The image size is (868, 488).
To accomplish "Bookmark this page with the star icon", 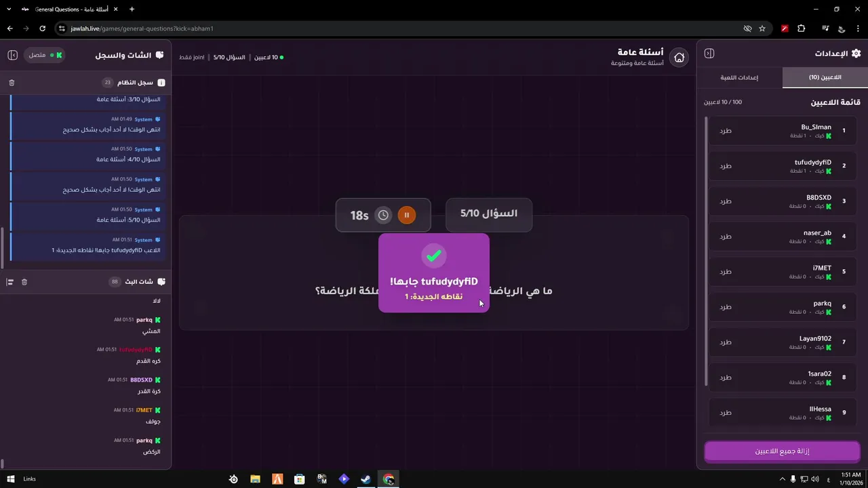I will coord(762,28).
